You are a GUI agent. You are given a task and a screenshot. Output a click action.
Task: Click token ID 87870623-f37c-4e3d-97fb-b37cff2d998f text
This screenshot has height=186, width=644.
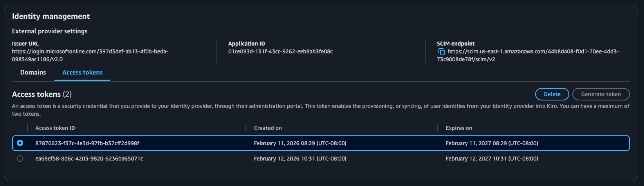tap(87, 143)
